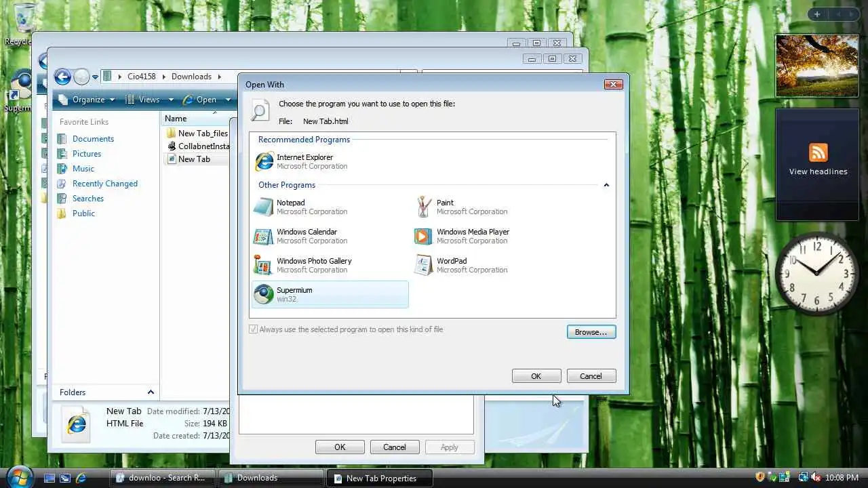The image size is (868, 488).
Task: Open Pictures in Favorite Links
Action: click(x=87, y=154)
